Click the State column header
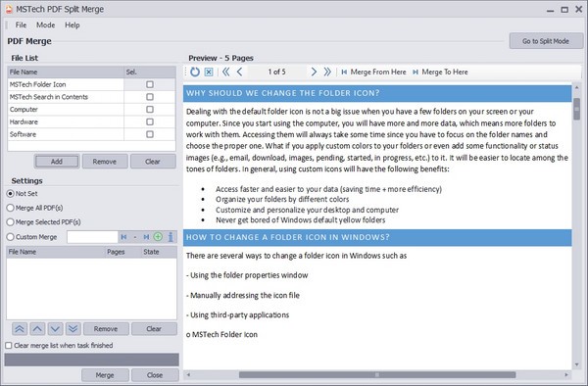The width and height of the screenshot is (588, 386). point(158,252)
